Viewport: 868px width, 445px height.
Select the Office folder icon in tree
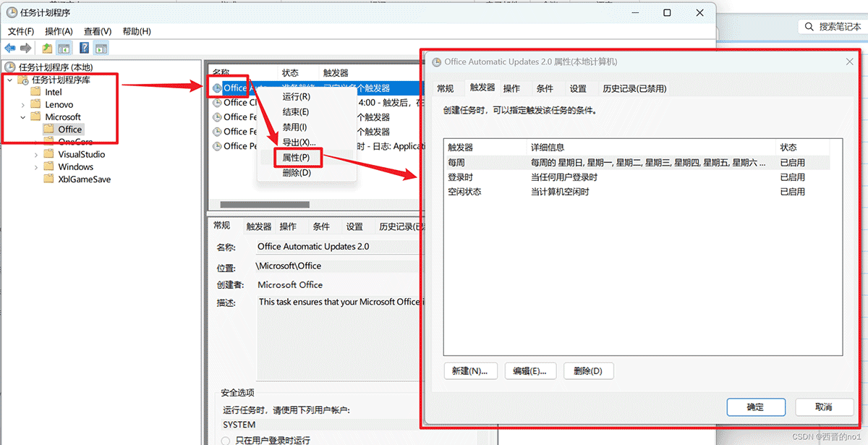[49, 130]
